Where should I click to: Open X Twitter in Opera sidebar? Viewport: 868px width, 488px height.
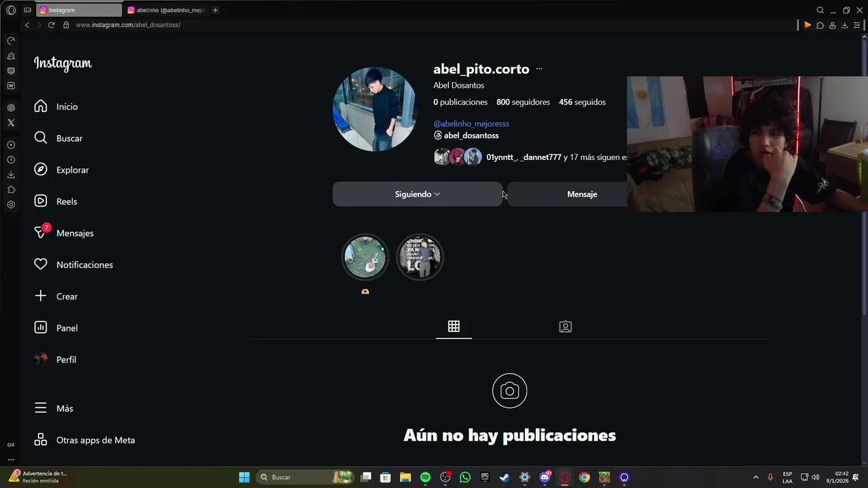pos(11,123)
